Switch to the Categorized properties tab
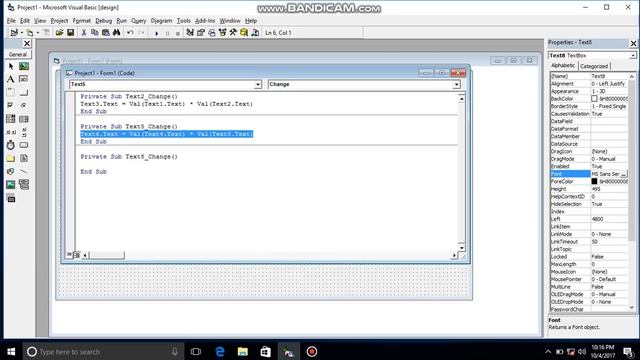Image resolution: width=640 pixels, height=360 pixels. 594,66
